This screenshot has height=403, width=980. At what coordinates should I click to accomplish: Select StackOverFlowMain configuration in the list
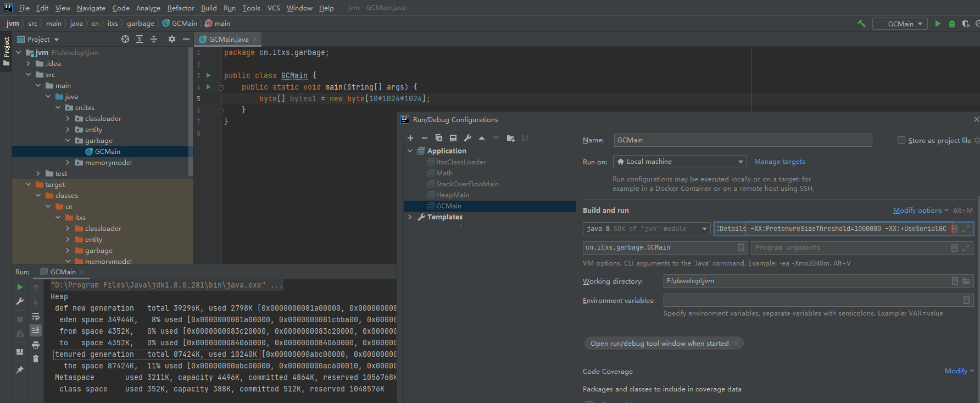(467, 184)
